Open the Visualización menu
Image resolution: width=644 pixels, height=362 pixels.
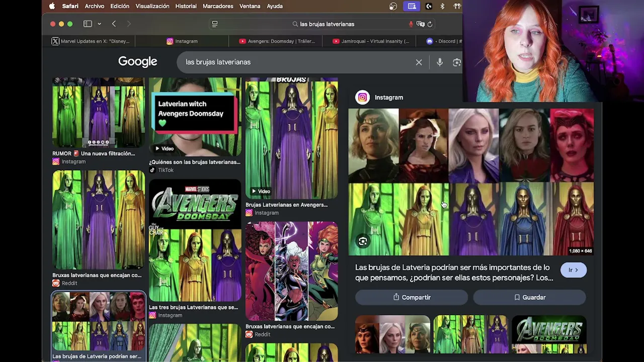coord(152,6)
